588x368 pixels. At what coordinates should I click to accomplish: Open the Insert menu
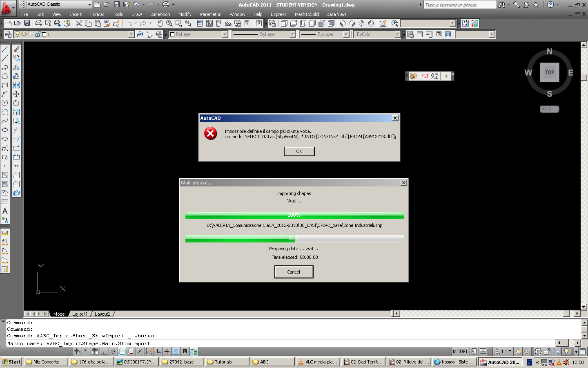point(76,14)
